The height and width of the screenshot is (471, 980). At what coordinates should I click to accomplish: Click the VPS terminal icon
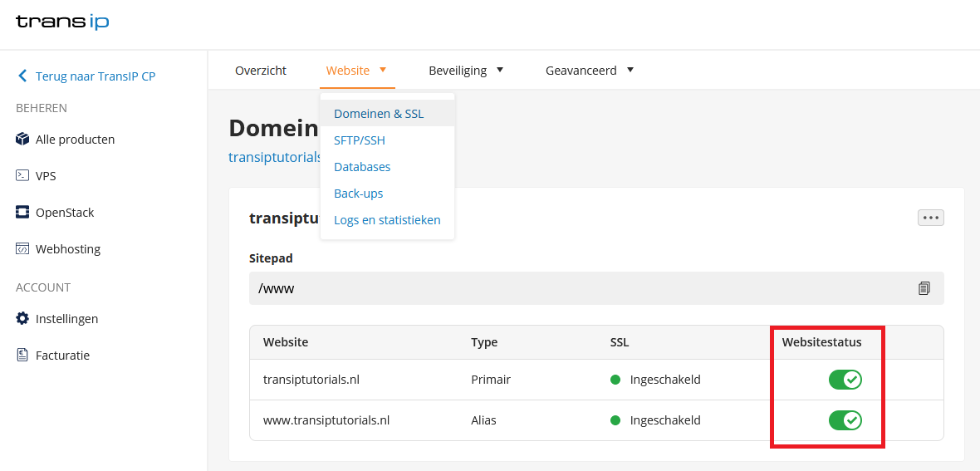point(22,176)
